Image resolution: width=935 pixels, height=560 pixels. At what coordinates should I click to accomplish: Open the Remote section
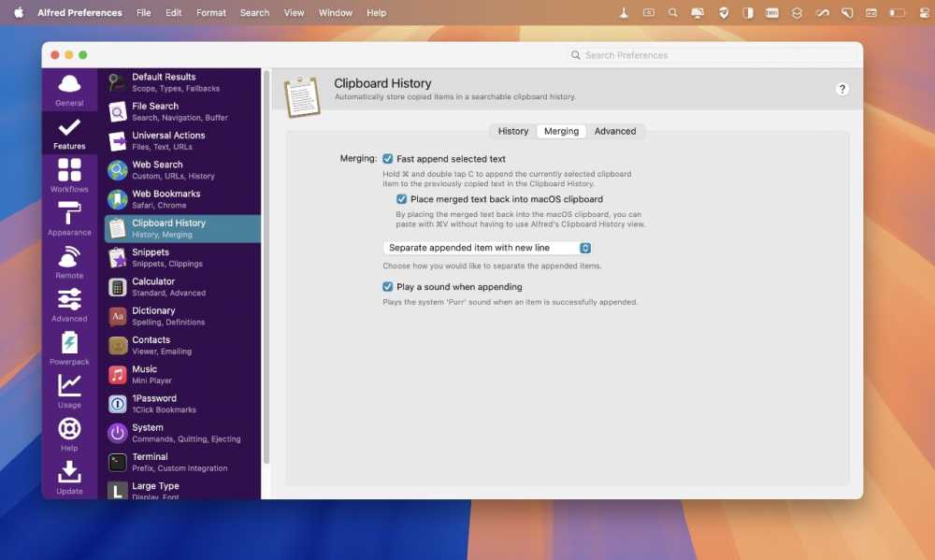click(x=69, y=263)
